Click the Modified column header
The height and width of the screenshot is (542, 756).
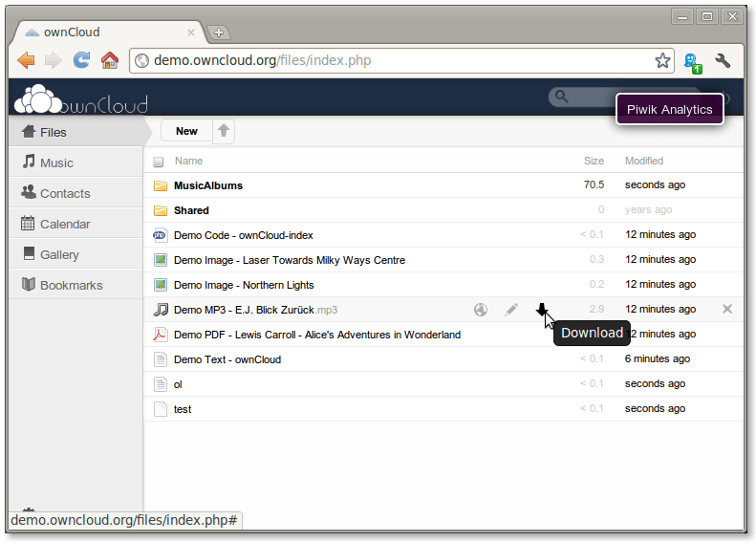644,161
